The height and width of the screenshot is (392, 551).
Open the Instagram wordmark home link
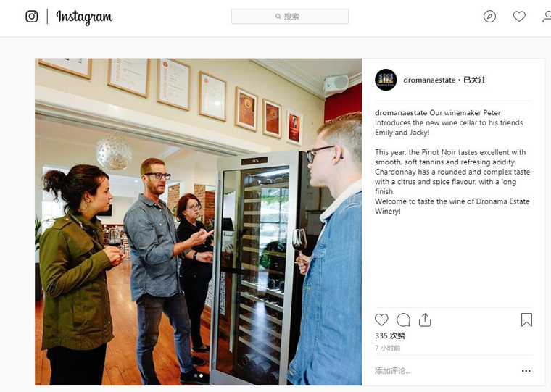click(84, 17)
